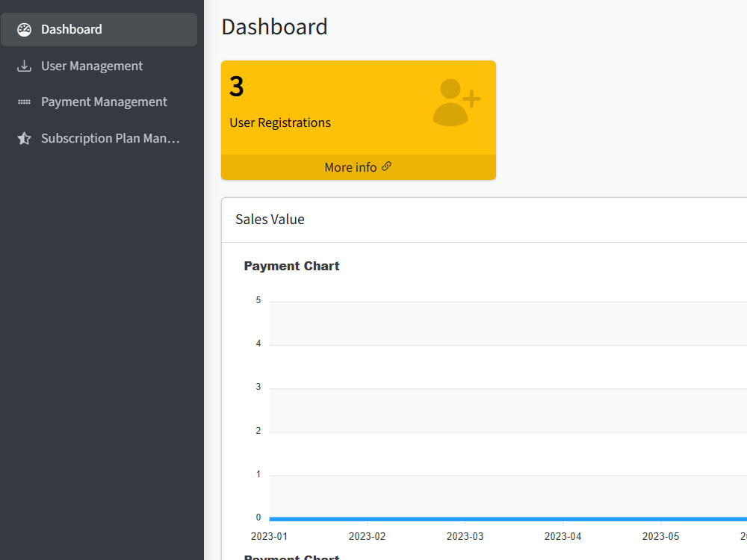Click the 2023-05 axis label
Image resolution: width=747 pixels, height=560 pixels.
[x=660, y=536]
